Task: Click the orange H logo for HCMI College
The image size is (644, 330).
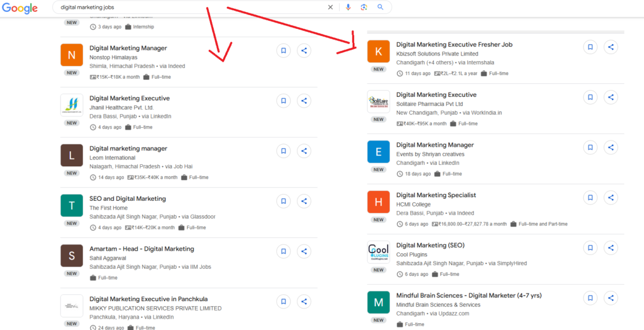Action: [378, 202]
